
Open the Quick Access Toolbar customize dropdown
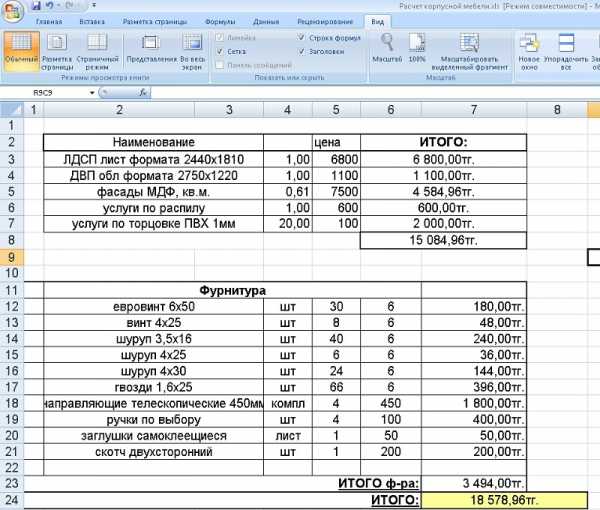92,6
